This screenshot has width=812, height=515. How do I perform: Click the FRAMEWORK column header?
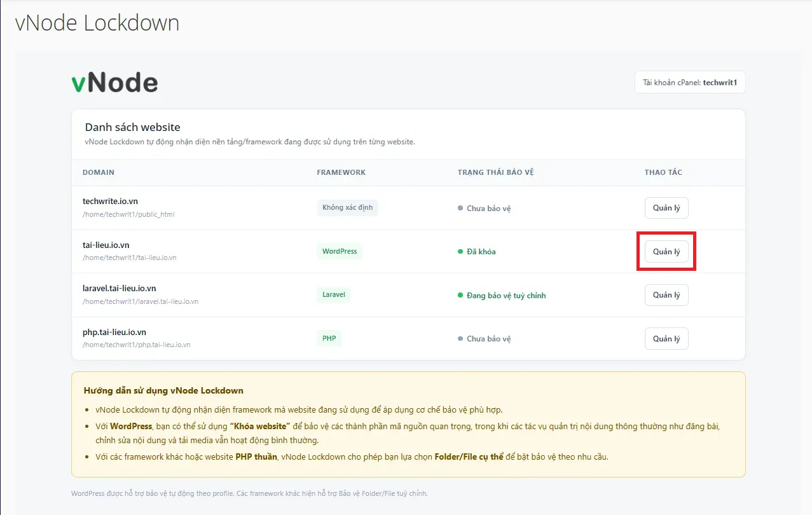point(341,172)
